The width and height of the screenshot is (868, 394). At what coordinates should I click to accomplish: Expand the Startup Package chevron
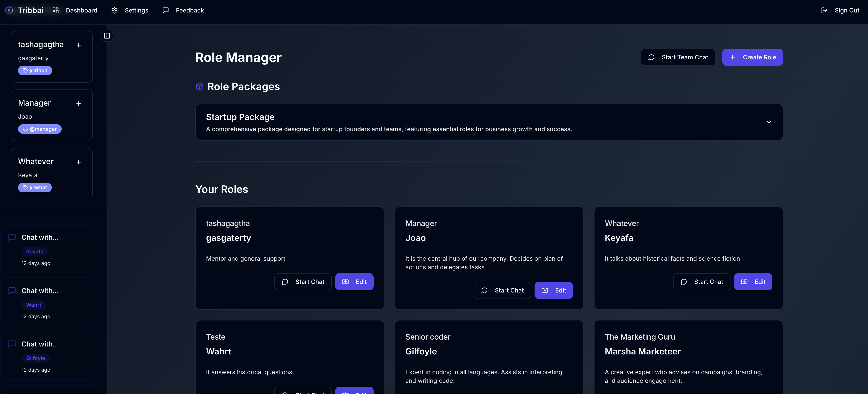769,122
